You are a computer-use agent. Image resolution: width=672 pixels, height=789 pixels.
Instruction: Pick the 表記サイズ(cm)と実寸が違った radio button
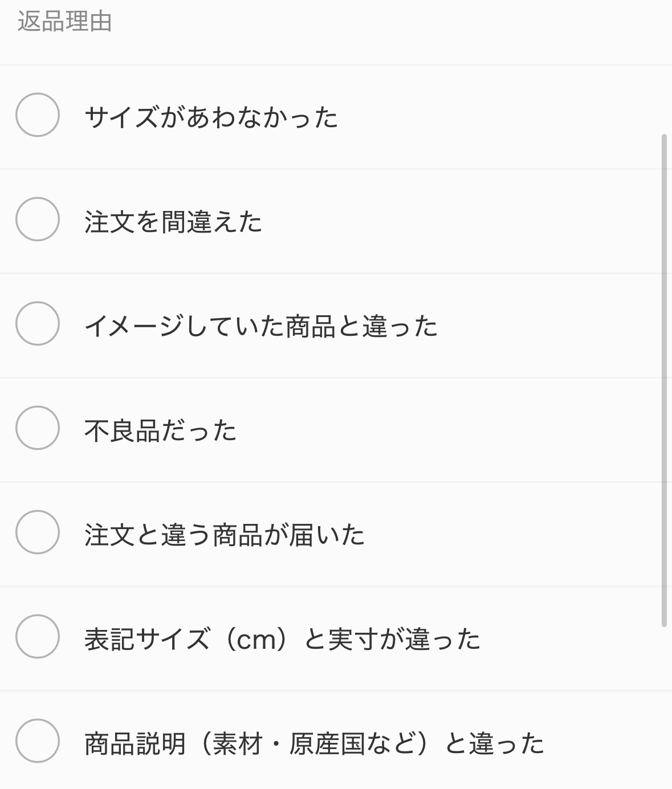[x=38, y=636]
